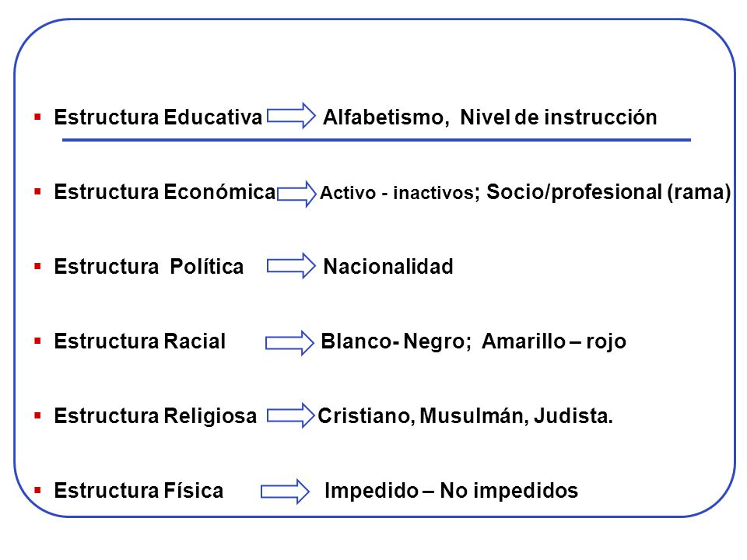This screenshot has height=560, width=747.
Task: Click the Estructura Racial label
Action: pos(139,341)
